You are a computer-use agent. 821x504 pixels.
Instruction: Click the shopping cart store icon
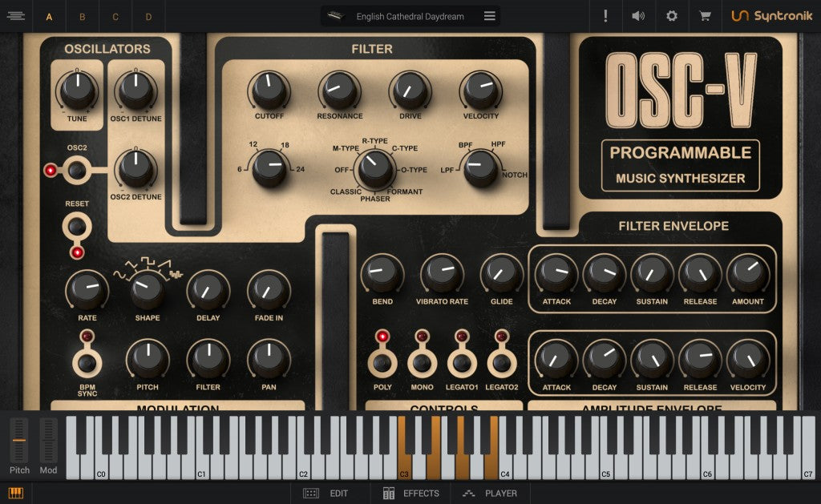pyautogui.click(x=704, y=16)
